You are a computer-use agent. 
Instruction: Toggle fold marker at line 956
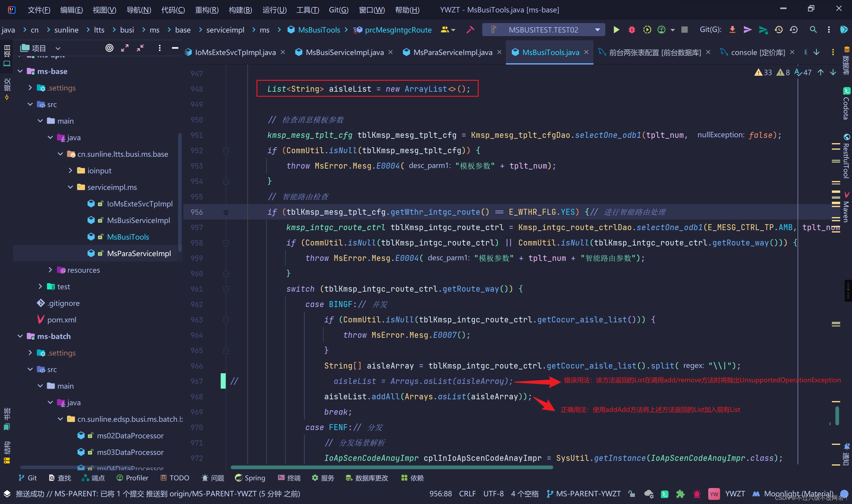pyautogui.click(x=226, y=212)
